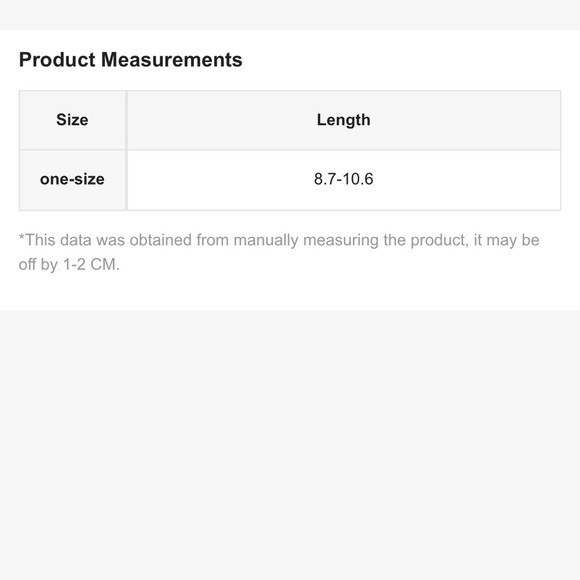Select the Size column header
The image size is (580, 580).
point(72,120)
